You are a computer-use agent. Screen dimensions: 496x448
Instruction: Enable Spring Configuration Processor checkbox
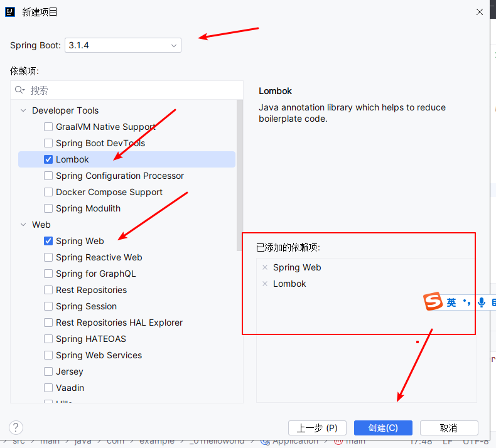48,176
